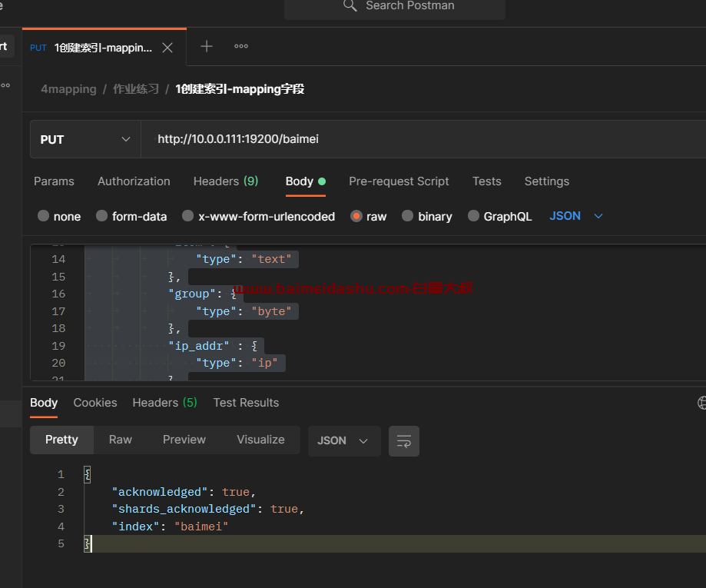The height and width of the screenshot is (588, 706).
Task: Switch response view to Visualize
Action: 260,440
